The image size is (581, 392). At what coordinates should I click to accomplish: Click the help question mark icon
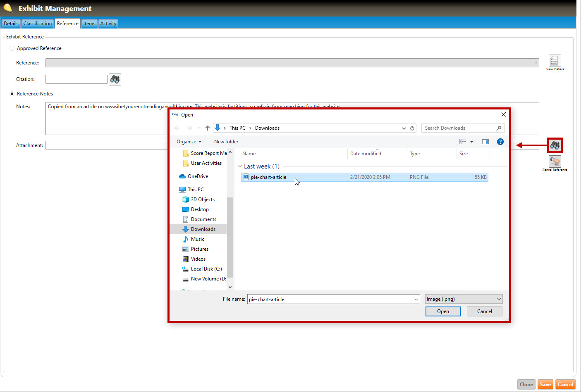(500, 142)
